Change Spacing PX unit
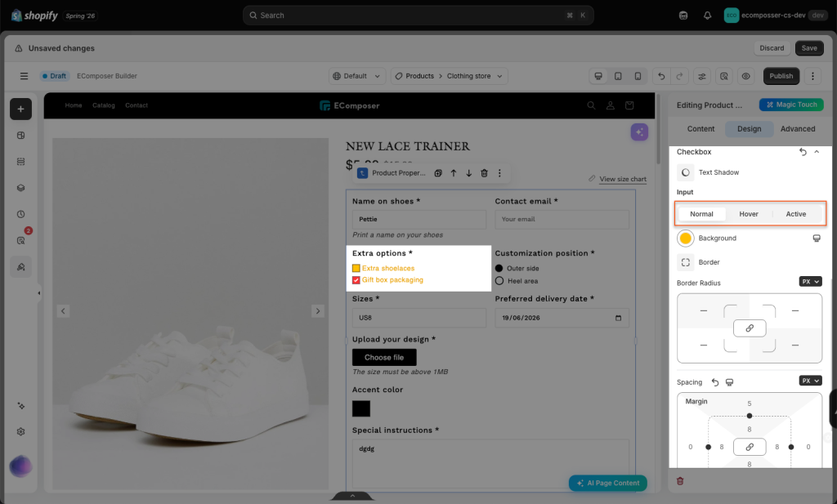Screen dimensions: 837x504 [810, 381]
